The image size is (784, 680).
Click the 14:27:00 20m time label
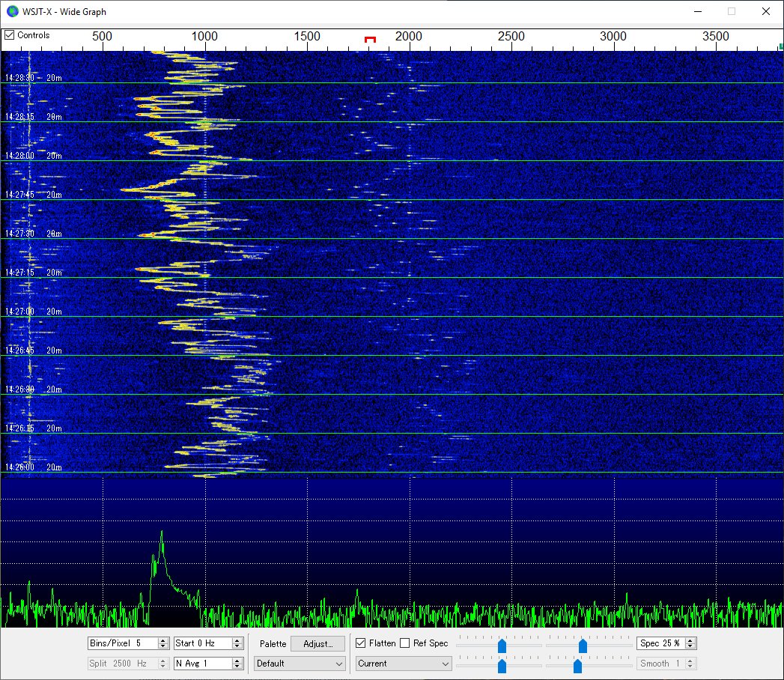(x=34, y=311)
